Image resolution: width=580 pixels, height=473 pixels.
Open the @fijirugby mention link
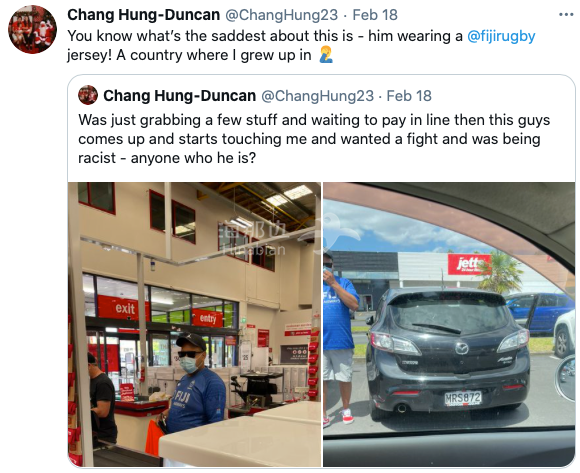pyautogui.click(x=501, y=36)
